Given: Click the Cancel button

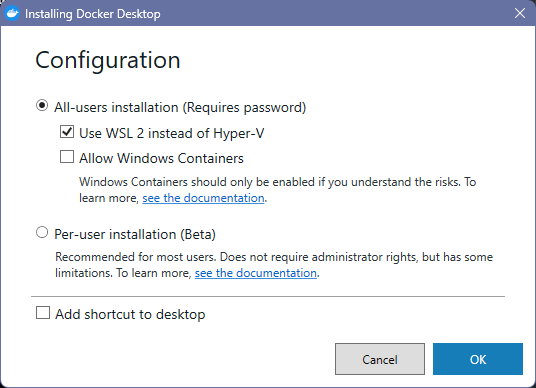Looking at the screenshot, I should (380, 359).
